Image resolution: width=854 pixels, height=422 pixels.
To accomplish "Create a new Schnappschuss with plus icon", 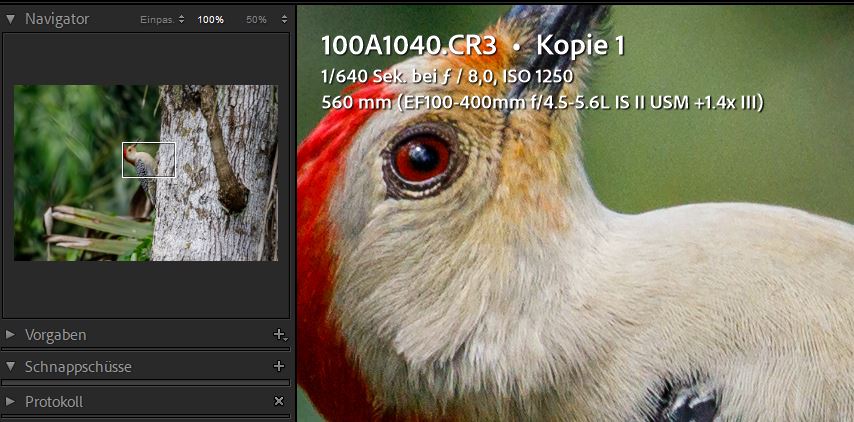I will click(x=279, y=366).
